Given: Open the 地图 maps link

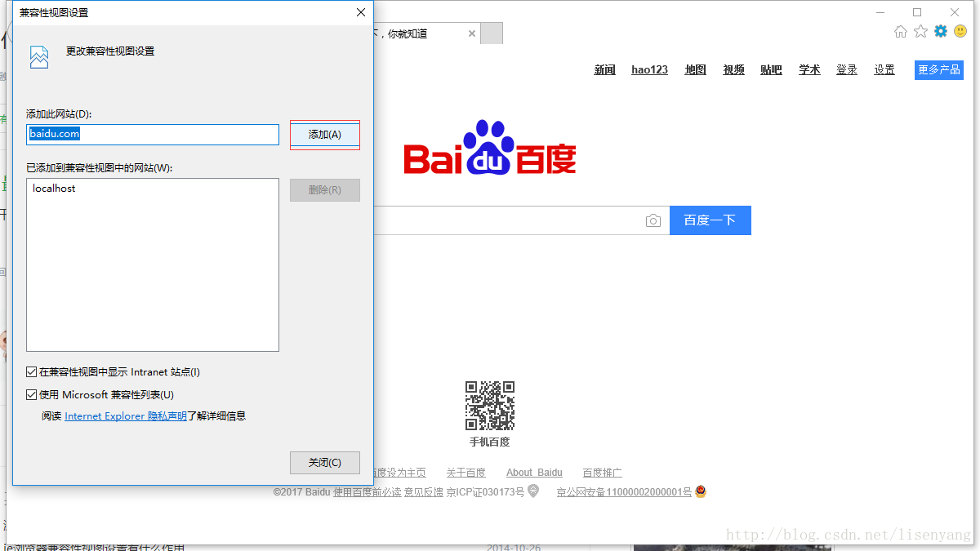Looking at the screenshot, I should (696, 69).
